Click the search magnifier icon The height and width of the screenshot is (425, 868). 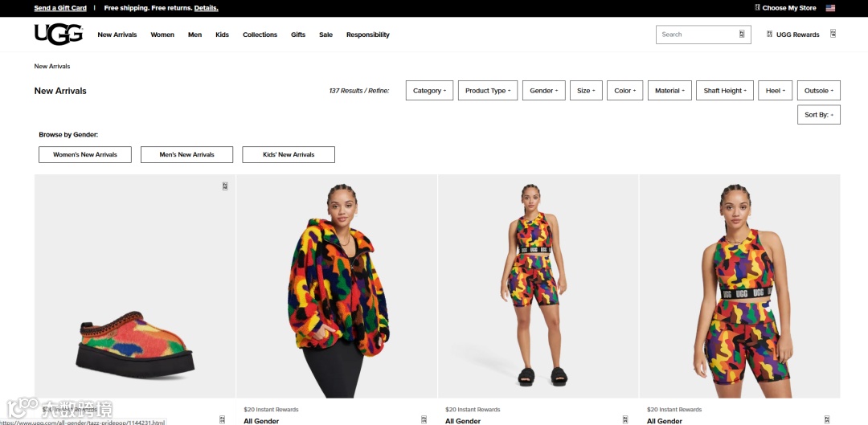coord(742,35)
